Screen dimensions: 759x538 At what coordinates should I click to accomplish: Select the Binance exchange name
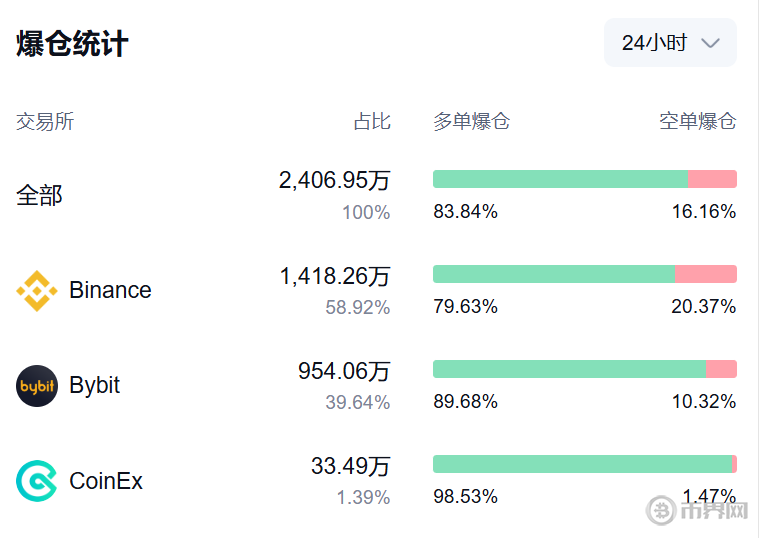(x=110, y=291)
